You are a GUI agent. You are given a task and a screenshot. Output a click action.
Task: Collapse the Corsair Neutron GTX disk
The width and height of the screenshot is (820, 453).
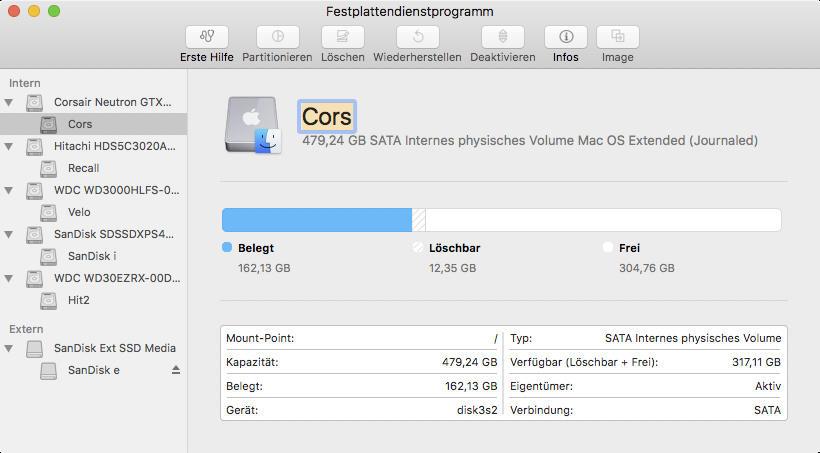click(9, 103)
